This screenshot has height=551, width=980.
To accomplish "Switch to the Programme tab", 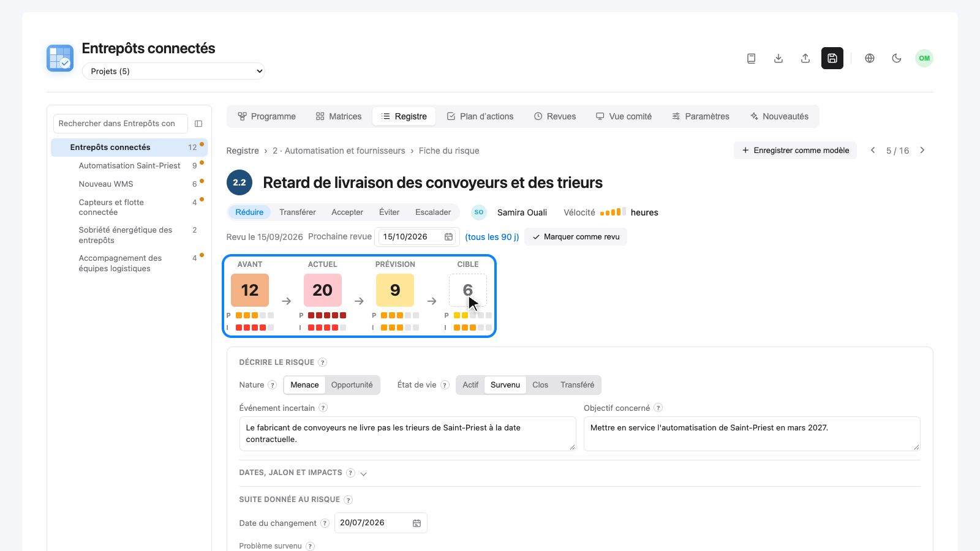I will (x=266, y=116).
